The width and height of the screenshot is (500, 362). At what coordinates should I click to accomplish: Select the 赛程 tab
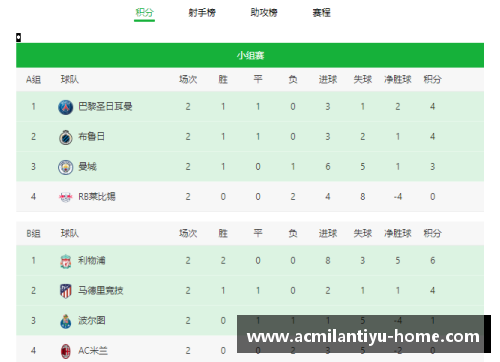[321, 13]
